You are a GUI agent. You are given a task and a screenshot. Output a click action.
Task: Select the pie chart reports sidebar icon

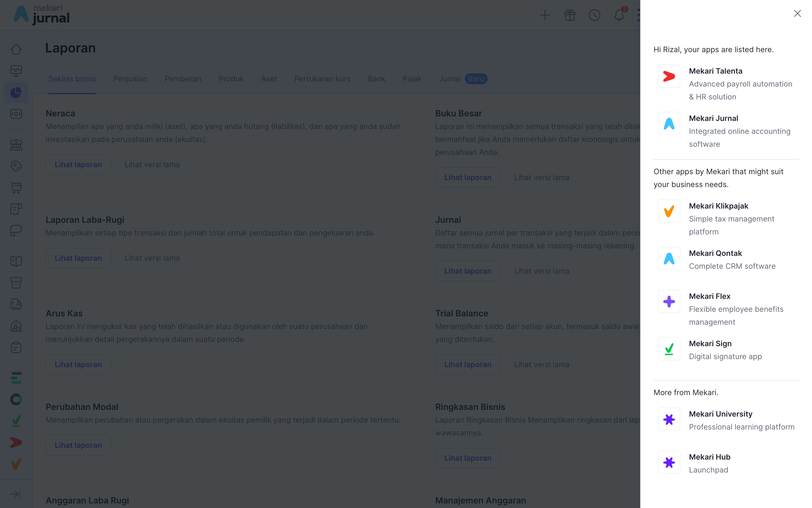coord(16,92)
